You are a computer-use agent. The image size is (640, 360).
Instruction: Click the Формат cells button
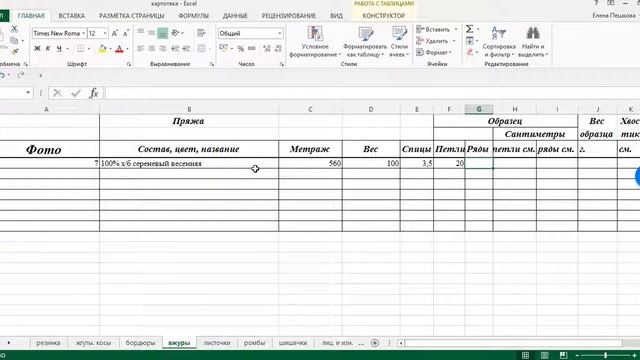pyautogui.click(x=434, y=52)
